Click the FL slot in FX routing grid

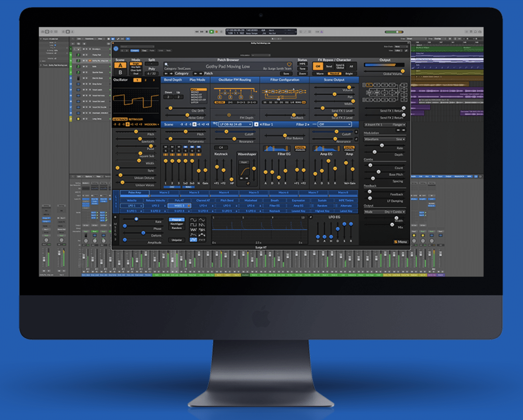tap(369, 85)
